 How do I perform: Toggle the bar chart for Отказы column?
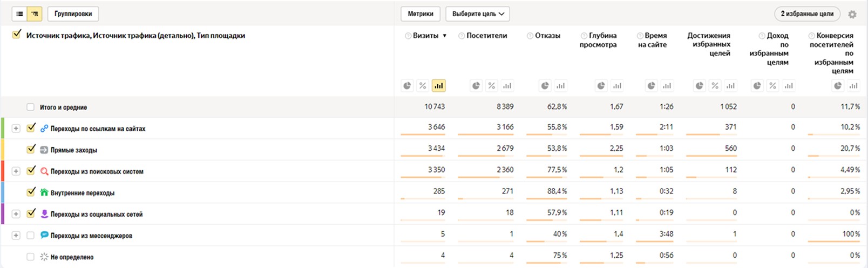coord(561,85)
